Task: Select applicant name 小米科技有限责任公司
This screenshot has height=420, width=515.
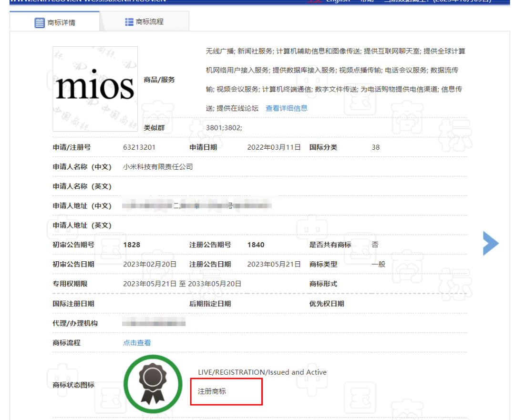Action: pyautogui.click(x=158, y=167)
